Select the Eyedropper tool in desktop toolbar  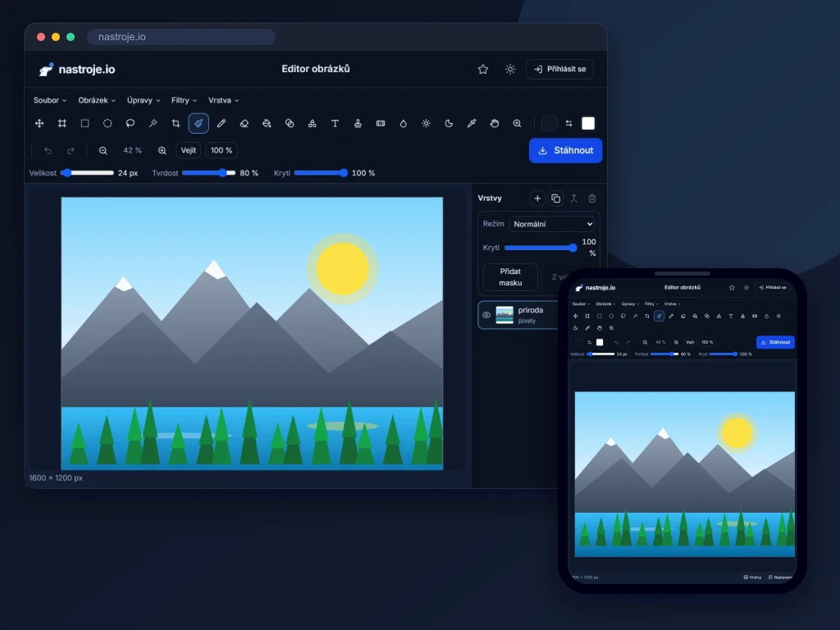tap(472, 123)
